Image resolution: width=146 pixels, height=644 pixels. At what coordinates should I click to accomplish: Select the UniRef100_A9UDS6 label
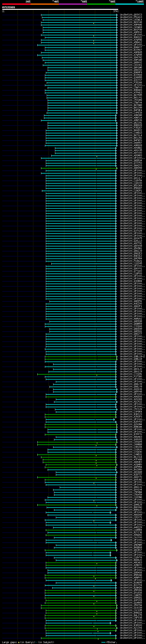click(131, 397)
